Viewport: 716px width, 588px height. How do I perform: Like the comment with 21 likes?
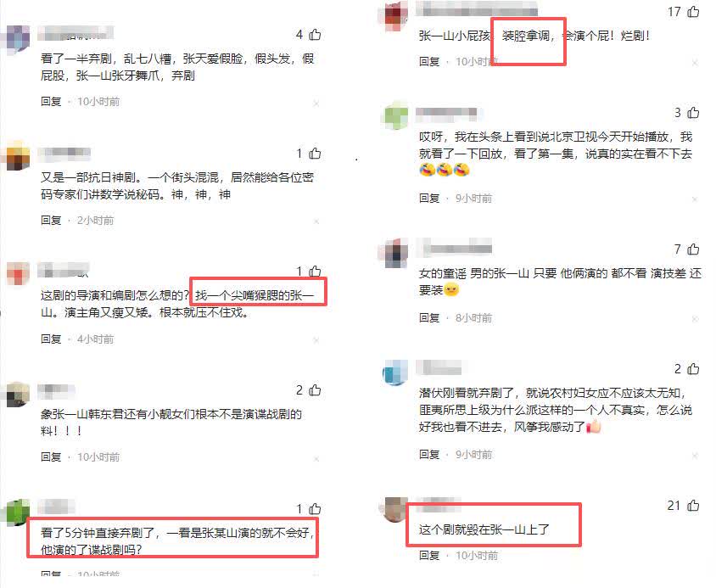(693, 506)
